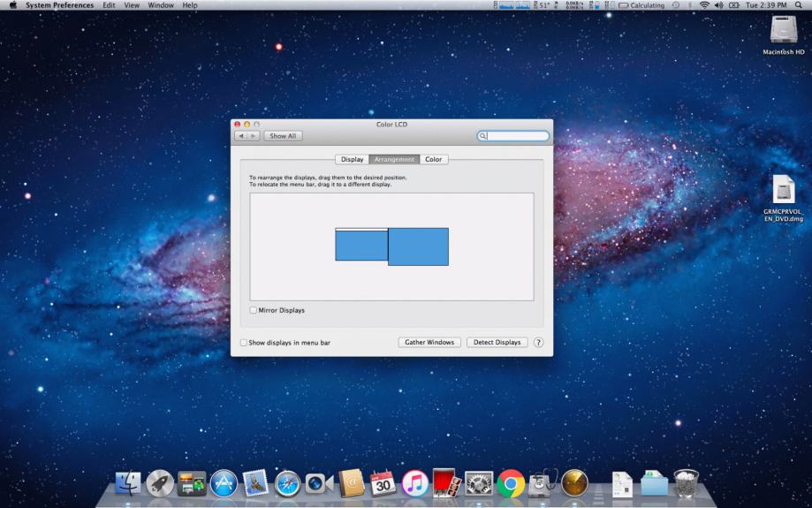Open the Wi-Fi status menu
812x508 pixels.
pyautogui.click(x=705, y=5)
